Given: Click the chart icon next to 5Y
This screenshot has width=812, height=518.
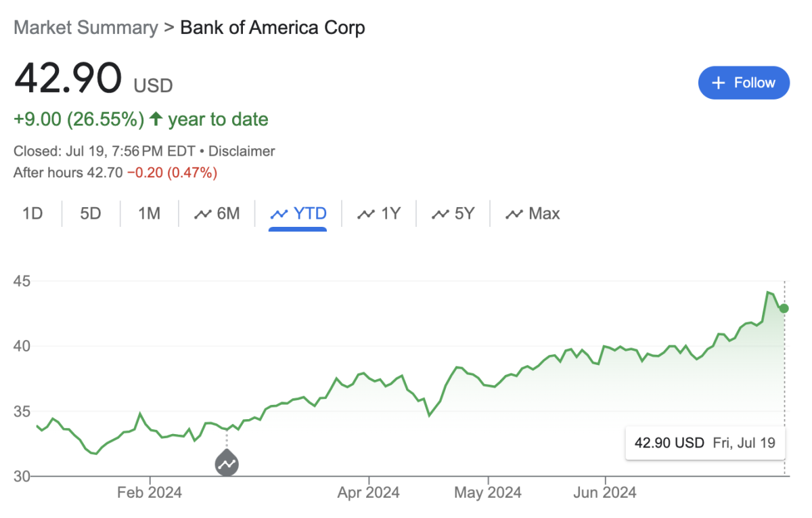Looking at the screenshot, I should pyautogui.click(x=441, y=213).
